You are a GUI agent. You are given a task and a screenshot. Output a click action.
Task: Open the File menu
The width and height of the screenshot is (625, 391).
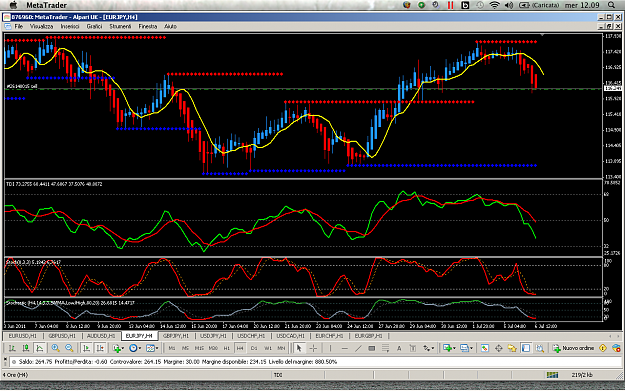coord(19,26)
